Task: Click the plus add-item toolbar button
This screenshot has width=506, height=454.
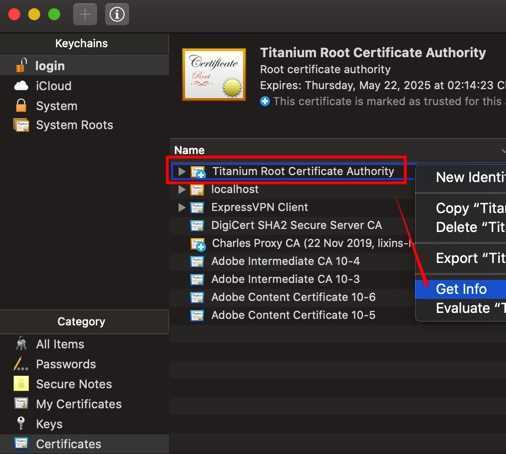Action: click(x=85, y=14)
